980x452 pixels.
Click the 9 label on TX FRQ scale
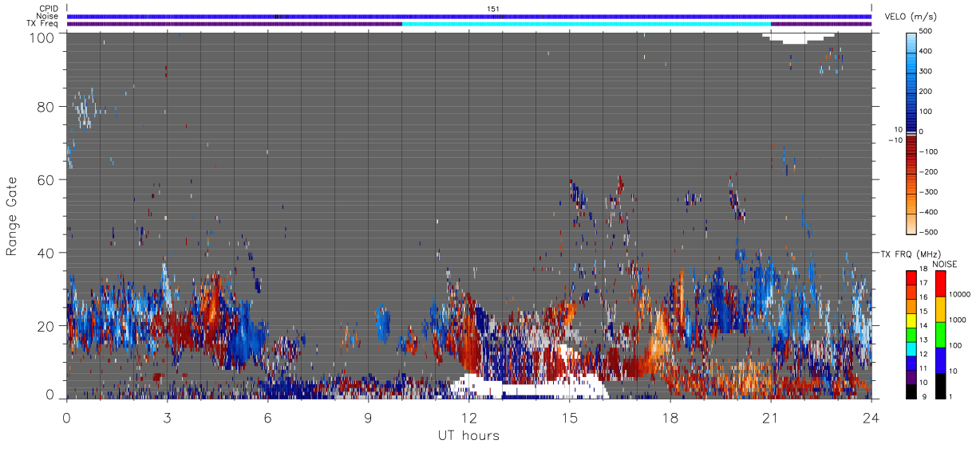point(923,397)
